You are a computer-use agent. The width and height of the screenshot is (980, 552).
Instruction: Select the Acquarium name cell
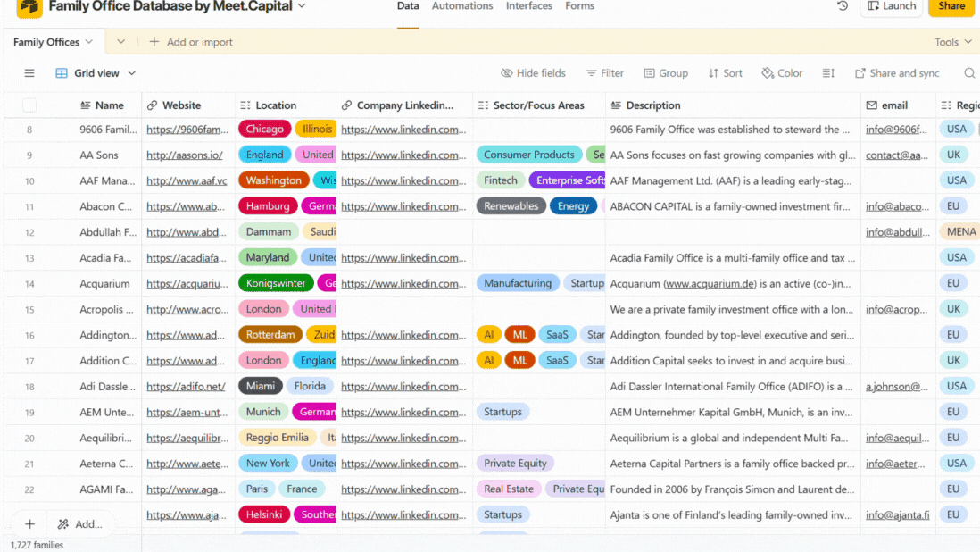point(104,284)
